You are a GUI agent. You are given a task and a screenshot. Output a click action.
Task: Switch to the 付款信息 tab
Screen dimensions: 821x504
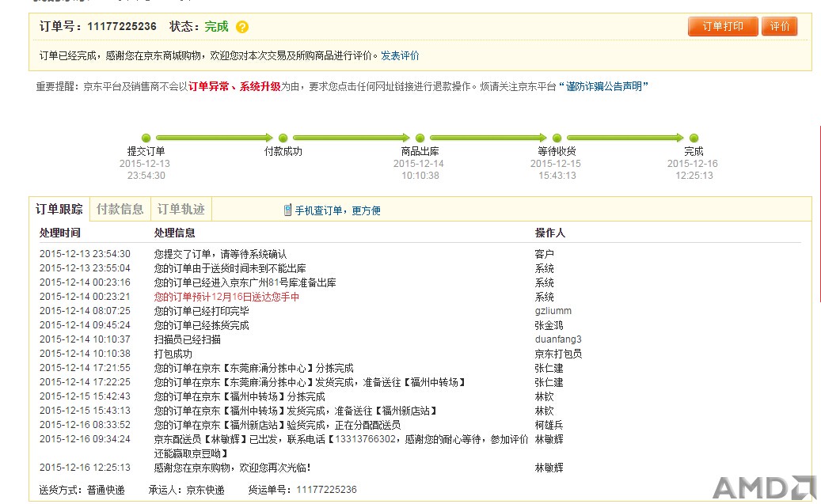coord(120,210)
